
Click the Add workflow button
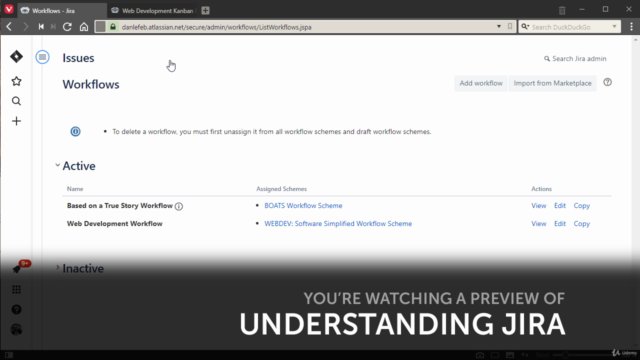tap(481, 83)
